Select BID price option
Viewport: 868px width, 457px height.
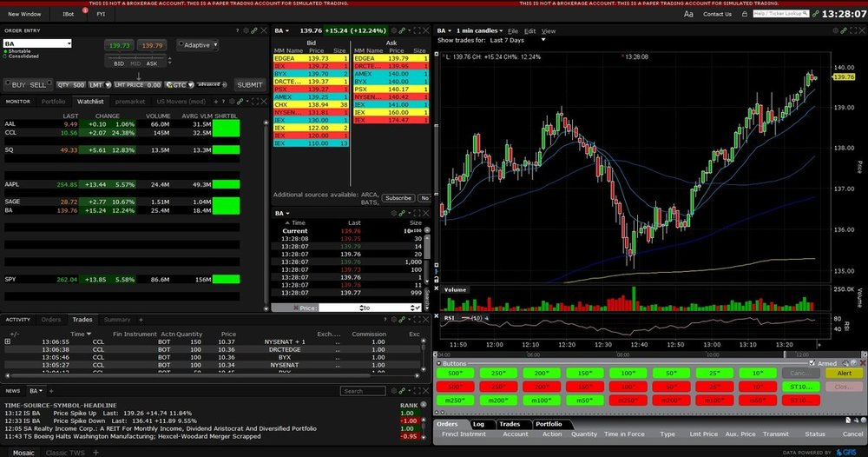click(x=119, y=63)
